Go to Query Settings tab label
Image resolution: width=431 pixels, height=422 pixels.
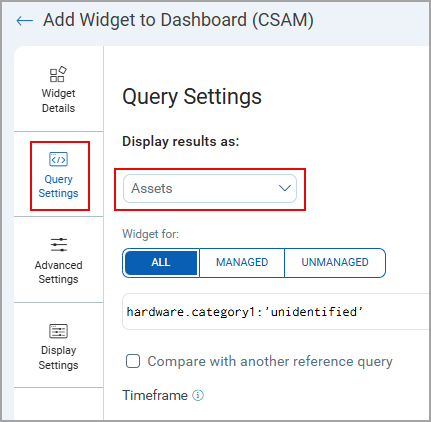coord(58,186)
